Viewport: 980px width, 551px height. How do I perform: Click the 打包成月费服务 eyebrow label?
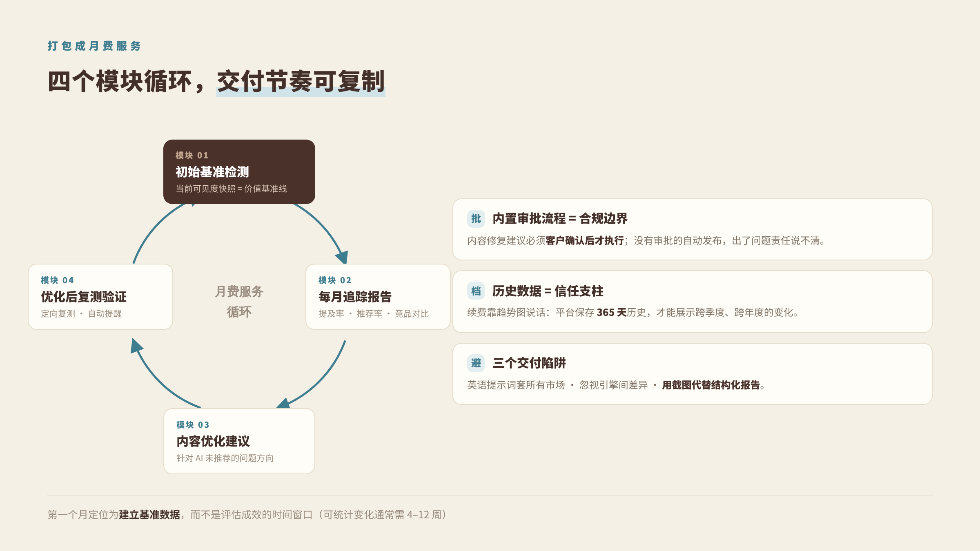coord(94,46)
